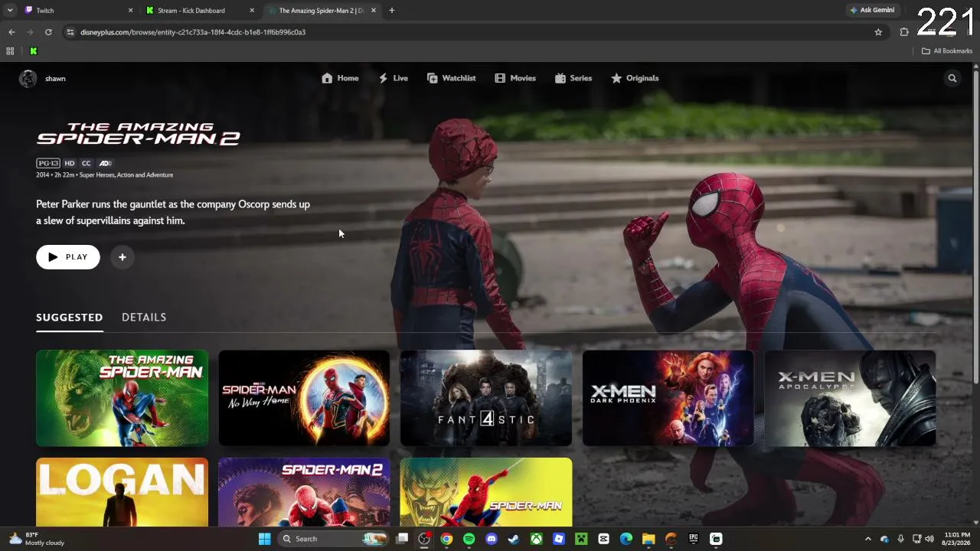Show hidden system tray icons

(x=867, y=539)
